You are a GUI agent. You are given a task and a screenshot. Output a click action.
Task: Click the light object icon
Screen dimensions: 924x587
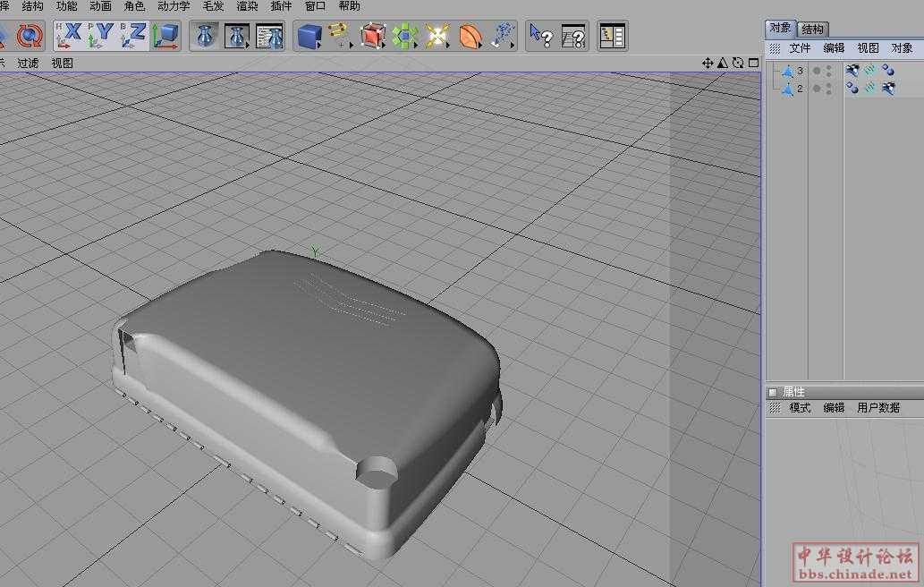(x=437, y=36)
